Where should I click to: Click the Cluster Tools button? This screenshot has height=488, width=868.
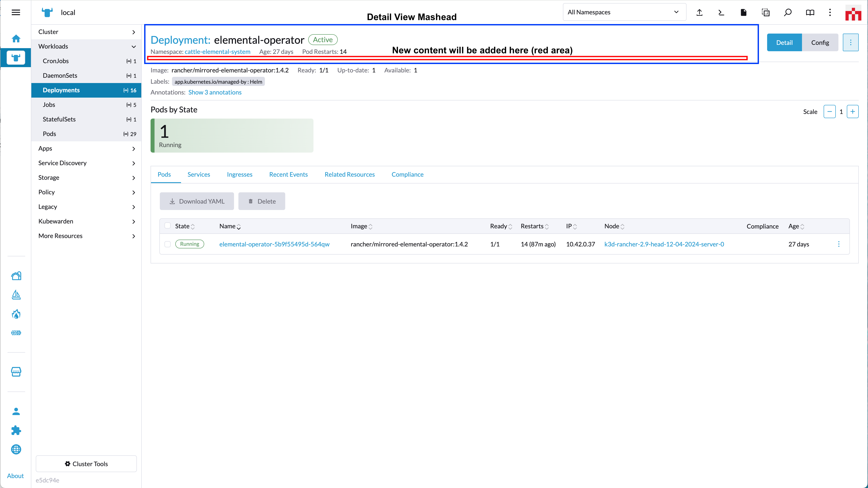86,464
